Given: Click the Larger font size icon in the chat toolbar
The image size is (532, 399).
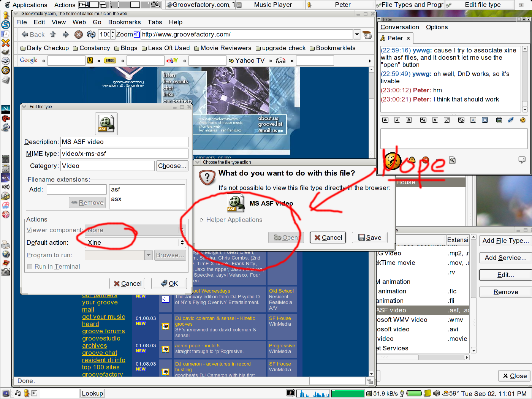Looking at the screenshot, I should (423, 120).
